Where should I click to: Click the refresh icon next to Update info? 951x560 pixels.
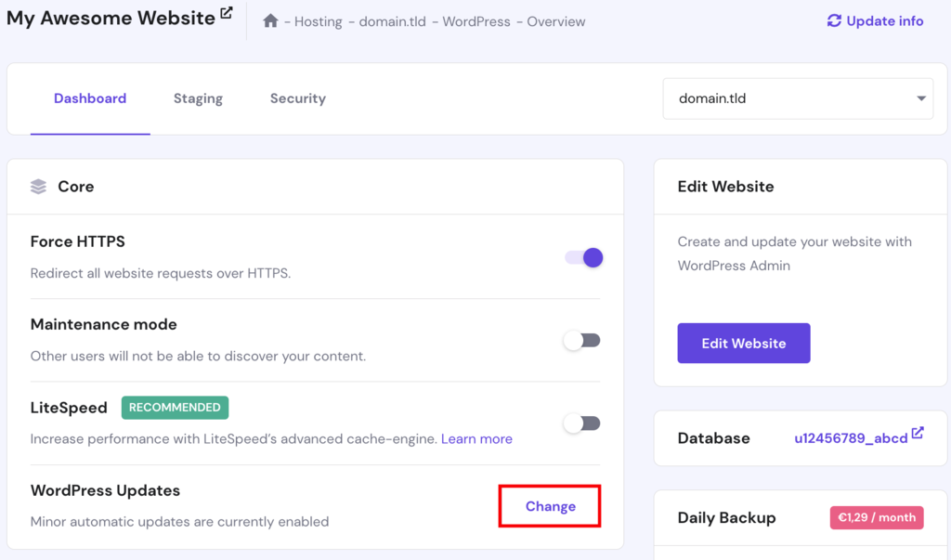pos(835,20)
